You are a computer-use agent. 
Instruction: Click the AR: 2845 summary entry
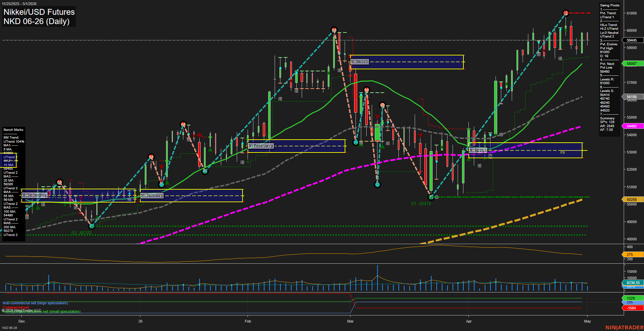tap(607, 126)
